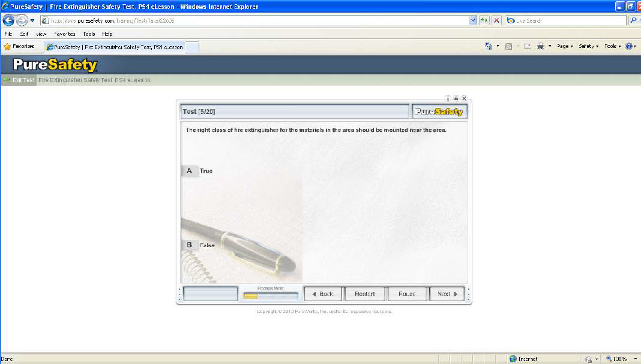Select answer A True
This screenshot has width=641, height=364.
tap(190, 171)
